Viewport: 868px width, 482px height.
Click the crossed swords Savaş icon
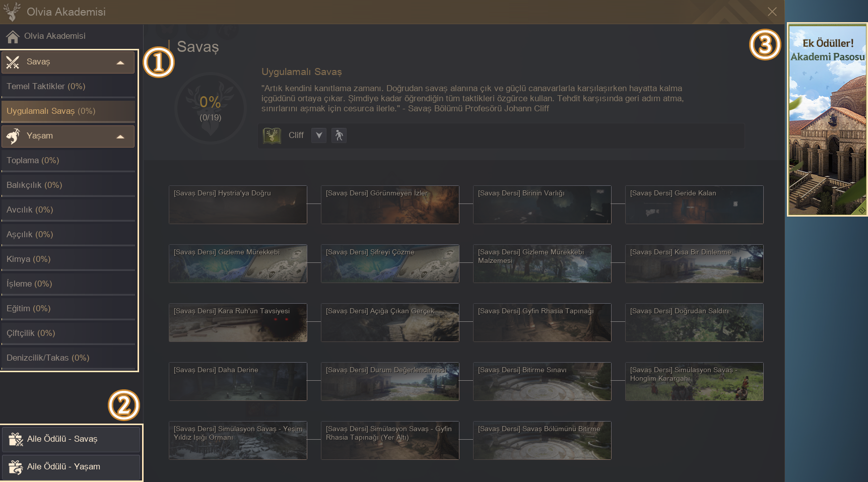[x=13, y=62]
